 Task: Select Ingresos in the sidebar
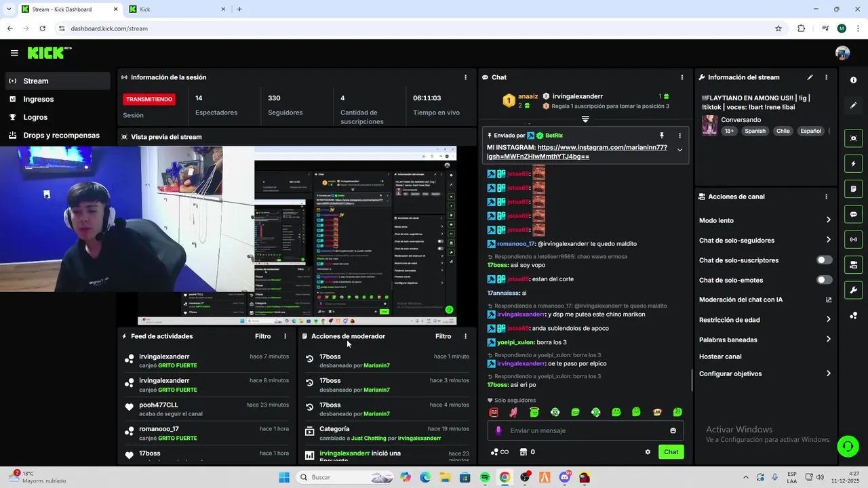(x=57, y=99)
